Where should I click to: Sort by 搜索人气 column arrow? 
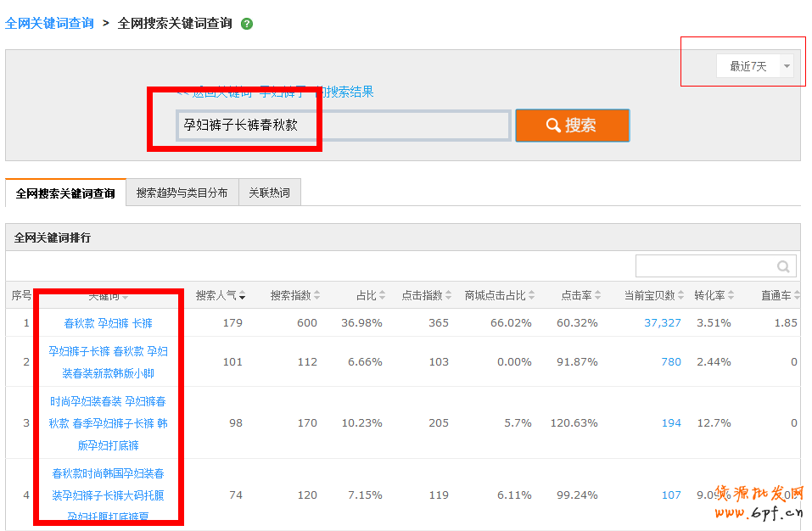click(x=243, y=296)
